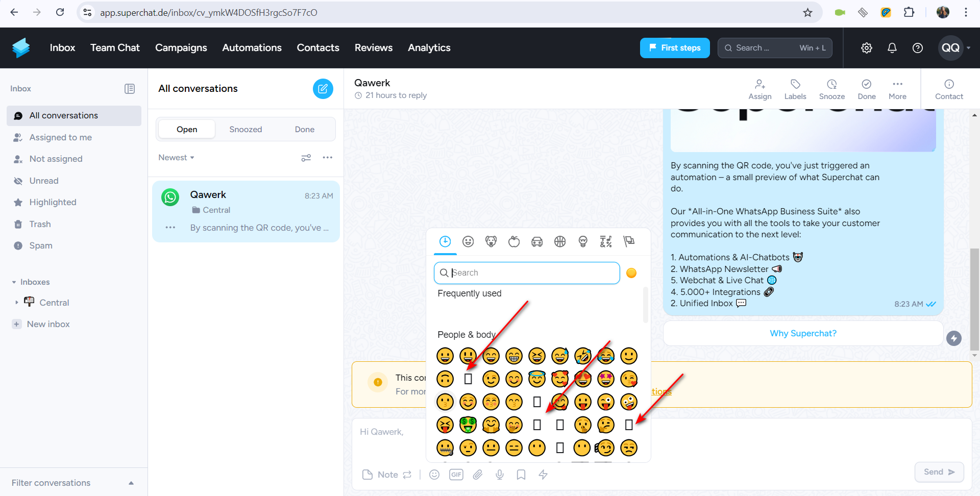The image size is (980, 496).
Task: Add a New inbox
Action: [42, 324]
